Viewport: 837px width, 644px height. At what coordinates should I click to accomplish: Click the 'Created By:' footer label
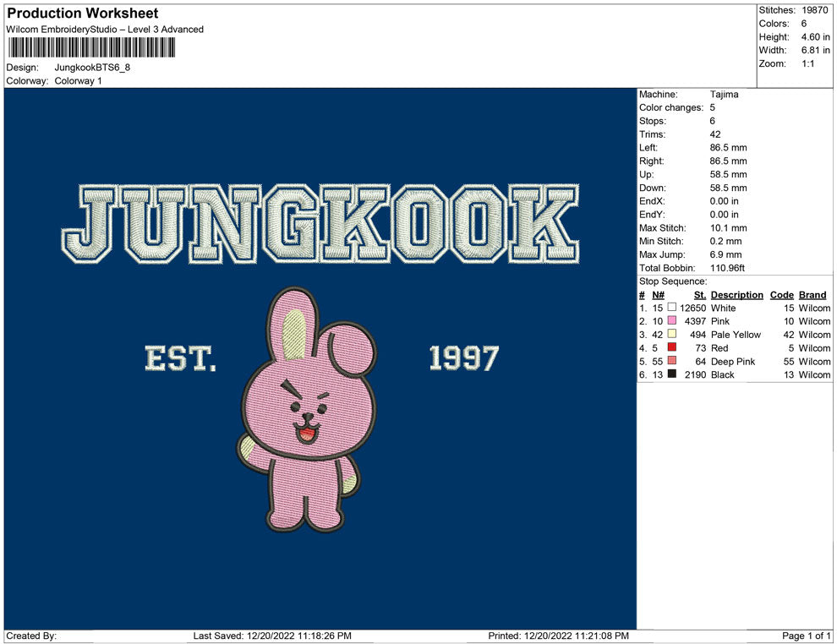31,636
